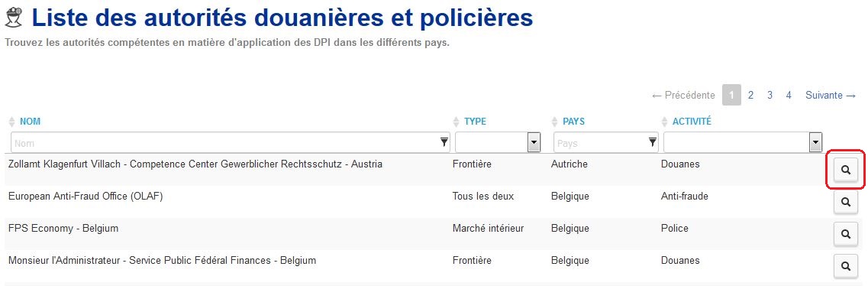The height and width of the screenshot is (286, 868).
Task: Open magnifier for FPS Economy - Belgium
Action: 845,235
